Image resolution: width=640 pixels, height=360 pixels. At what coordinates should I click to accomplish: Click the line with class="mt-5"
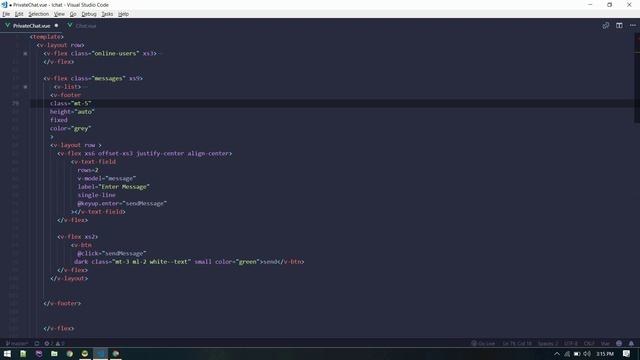tap(71, 104)
